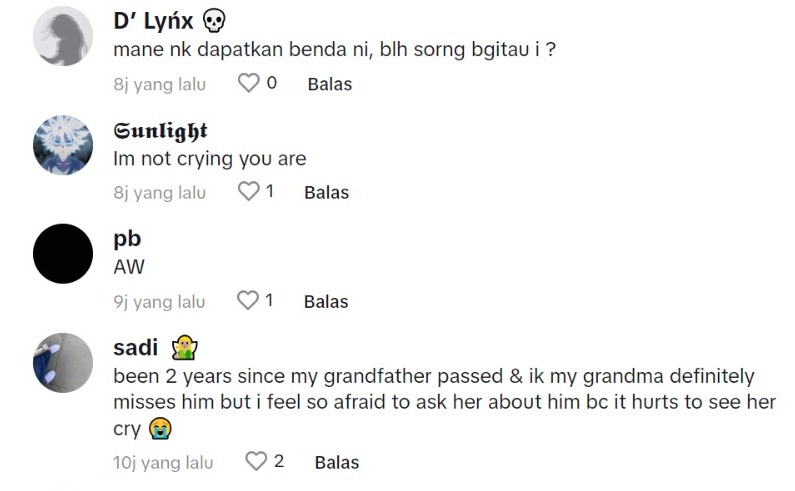Viewport: 795px width, 491px height.
Task: Click Balas under pb's comment
Action: pos(326,301)
